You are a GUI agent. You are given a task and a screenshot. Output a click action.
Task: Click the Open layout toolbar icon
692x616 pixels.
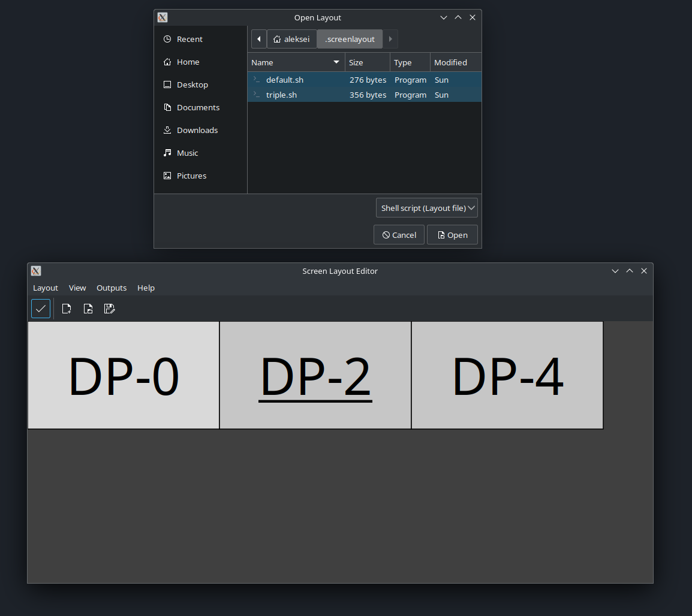[88, 309]
